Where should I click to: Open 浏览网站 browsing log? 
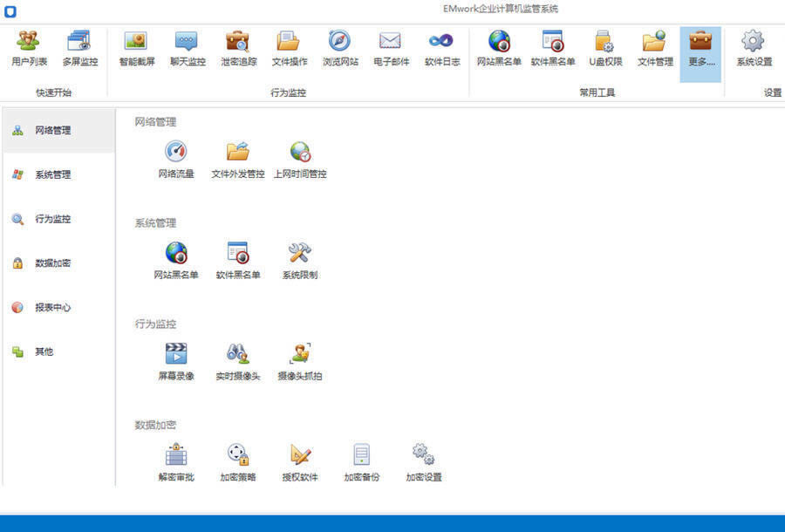[339, 48]
